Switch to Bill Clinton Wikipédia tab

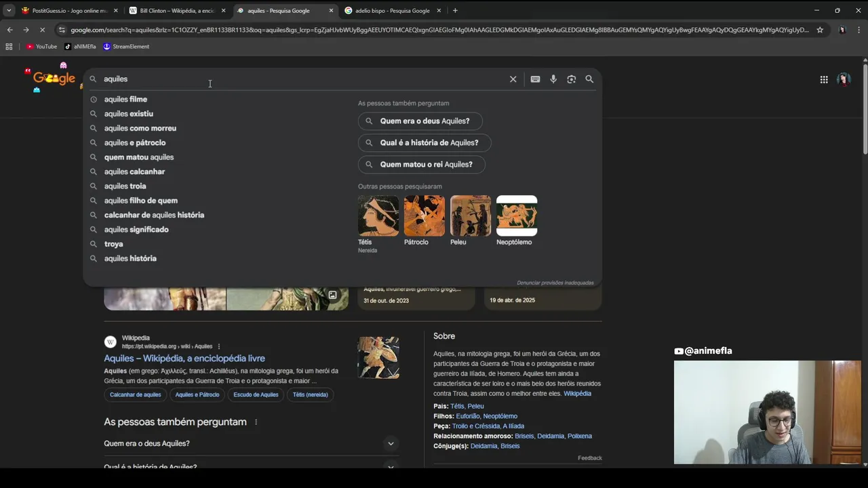pyautogui.click(x=176, y=10)
